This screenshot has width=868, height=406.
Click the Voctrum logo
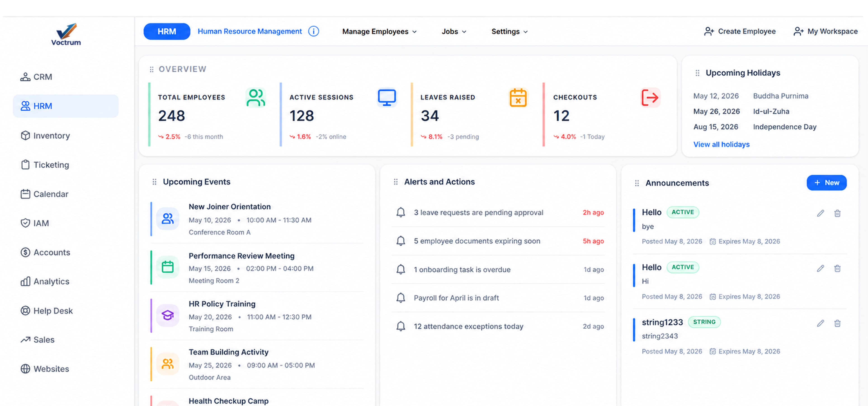[x=66, y=34]
